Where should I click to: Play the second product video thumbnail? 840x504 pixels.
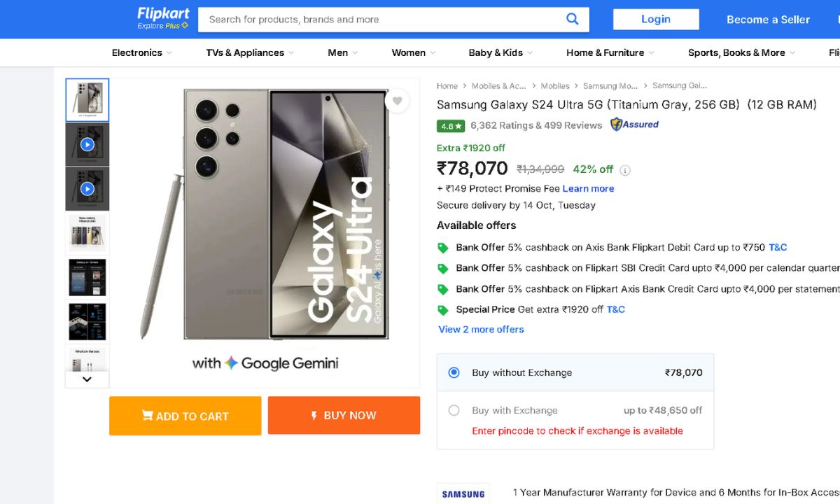(x=87, y=188)
